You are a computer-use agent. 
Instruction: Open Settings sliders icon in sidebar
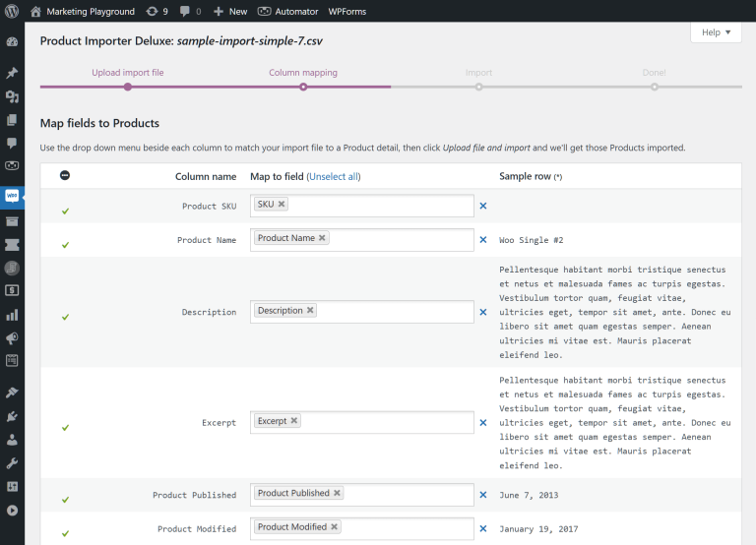click(12, 487)
